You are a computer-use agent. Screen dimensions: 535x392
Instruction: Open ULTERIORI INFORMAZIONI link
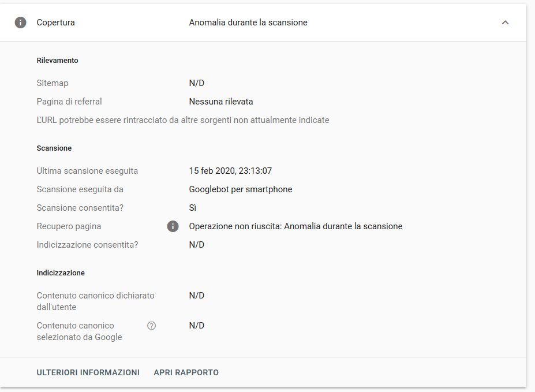[x=88, y=372]
